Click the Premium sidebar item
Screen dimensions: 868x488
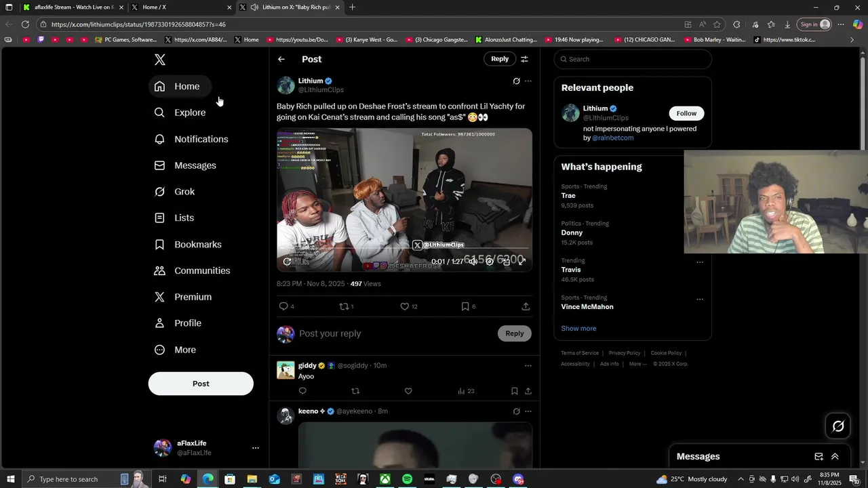click(x=184, y=297)
